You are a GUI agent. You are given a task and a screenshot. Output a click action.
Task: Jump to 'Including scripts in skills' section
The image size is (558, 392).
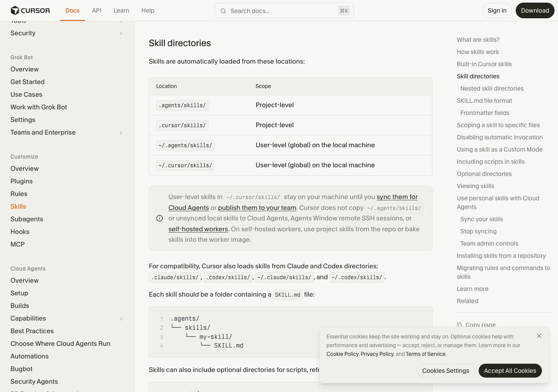491,162
